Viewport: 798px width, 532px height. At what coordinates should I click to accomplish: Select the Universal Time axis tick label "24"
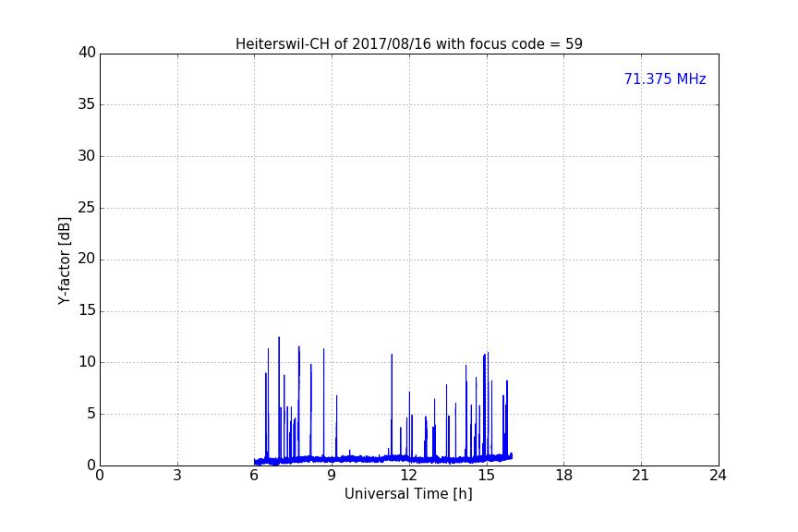tap(718, 476)
